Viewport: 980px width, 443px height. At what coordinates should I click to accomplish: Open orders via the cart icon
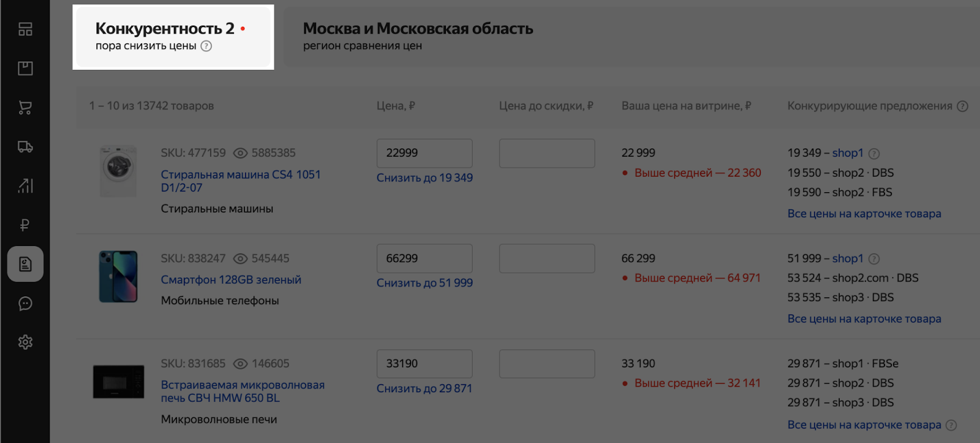coord(24,108)
